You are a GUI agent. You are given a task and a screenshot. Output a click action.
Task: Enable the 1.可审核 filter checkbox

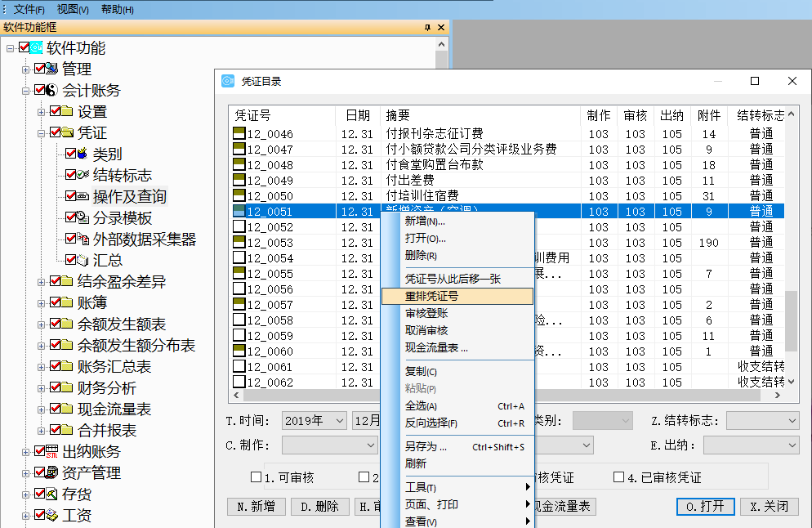tap(253, 477)
